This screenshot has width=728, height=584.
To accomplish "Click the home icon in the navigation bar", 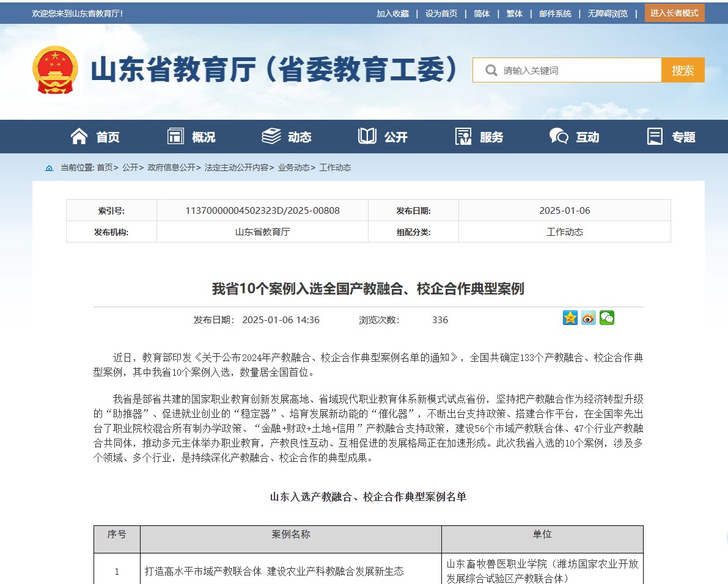I will [x=79, y=136].
